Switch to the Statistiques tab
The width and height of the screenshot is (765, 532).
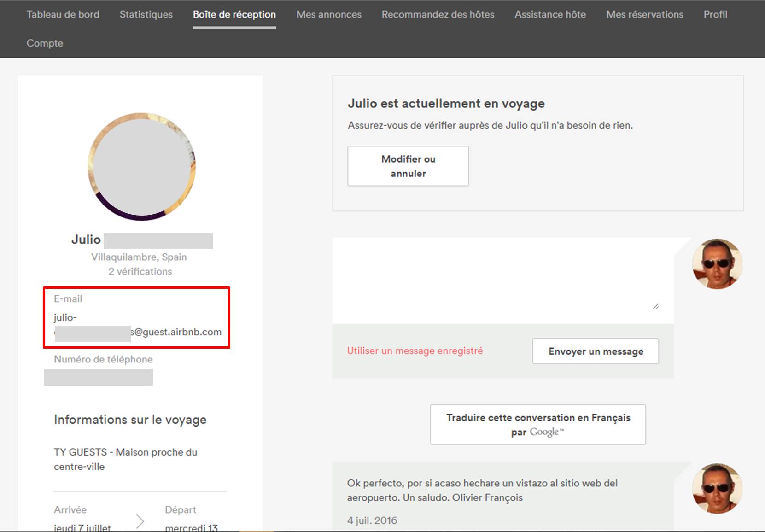146,14
